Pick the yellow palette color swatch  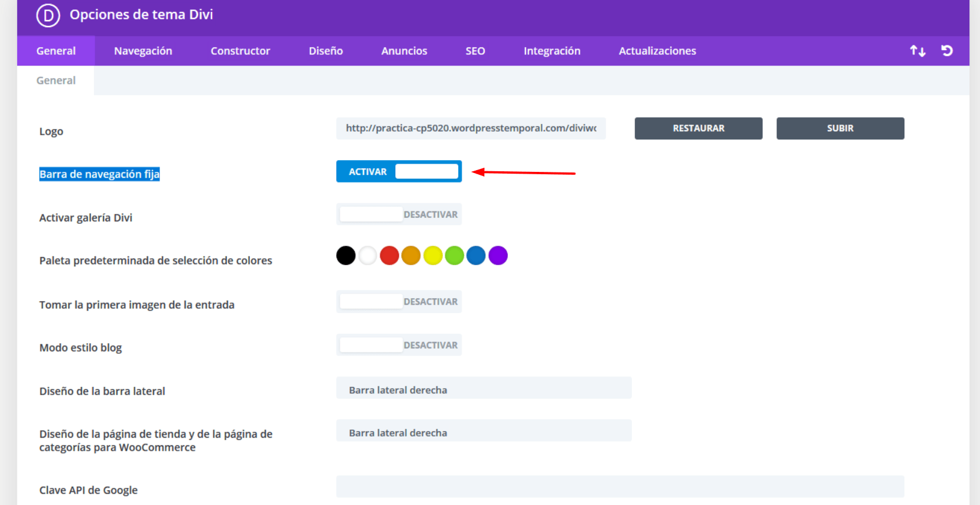tap(433, 256)
